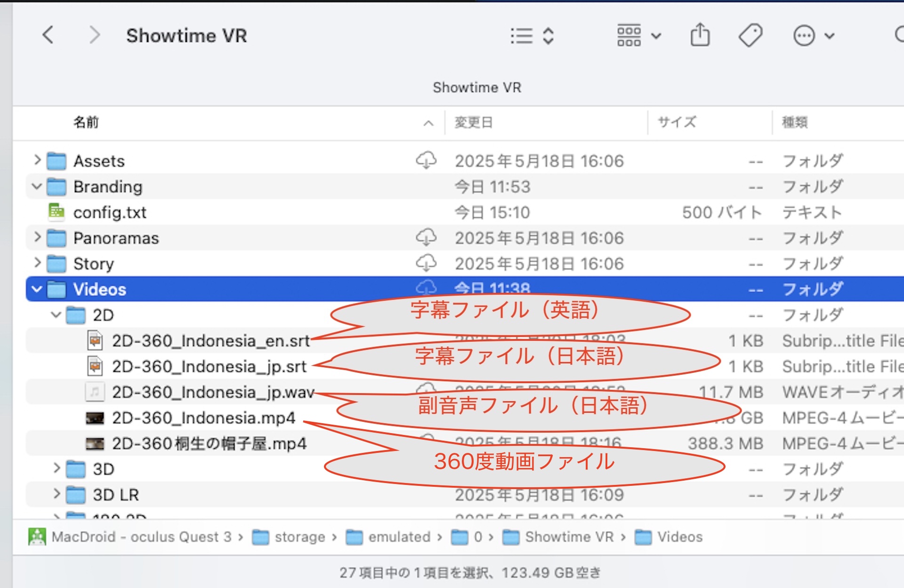Click the Share toolbar icon
Screen dimensions: 904x588
[x=700, y=35]
